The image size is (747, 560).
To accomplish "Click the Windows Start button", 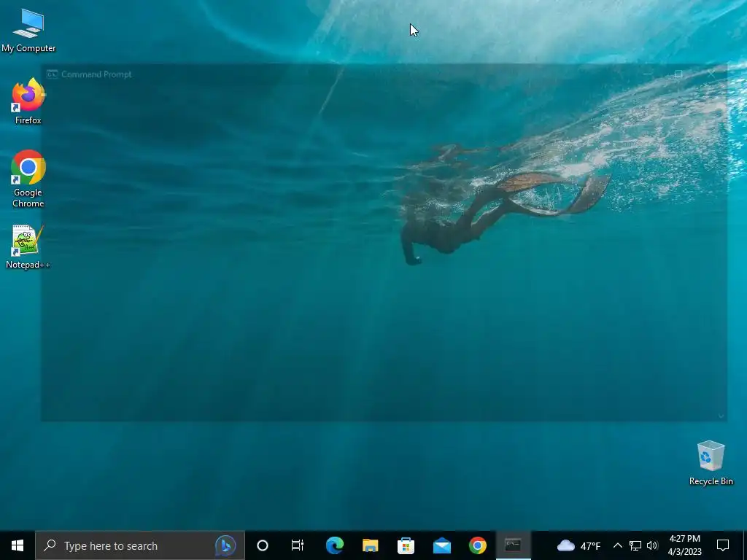I will [18, 545].
